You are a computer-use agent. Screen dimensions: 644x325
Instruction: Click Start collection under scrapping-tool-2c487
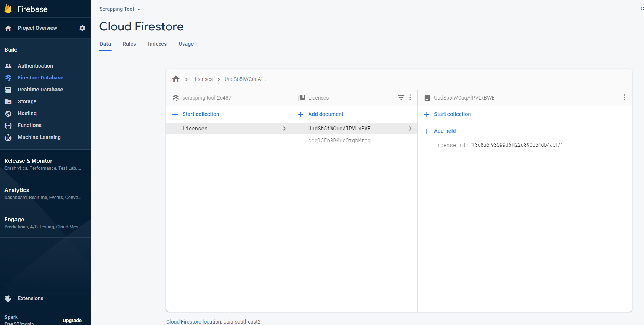[201, 114]
